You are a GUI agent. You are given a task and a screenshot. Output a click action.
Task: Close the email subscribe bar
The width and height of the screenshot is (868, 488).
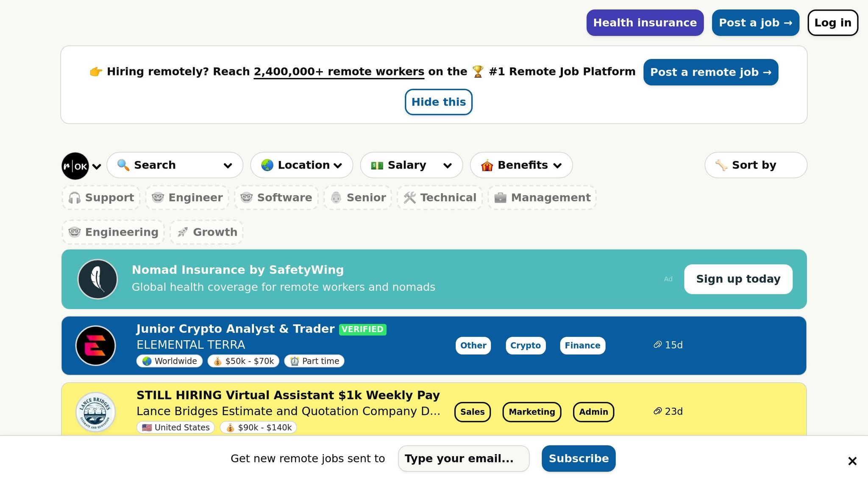click(x=852, y=461)
